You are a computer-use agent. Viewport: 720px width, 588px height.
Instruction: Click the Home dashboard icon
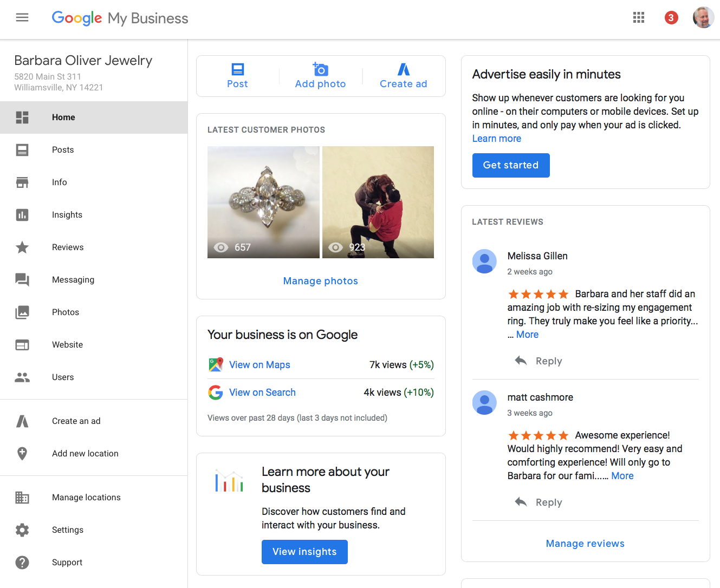[x=22, y=117]
